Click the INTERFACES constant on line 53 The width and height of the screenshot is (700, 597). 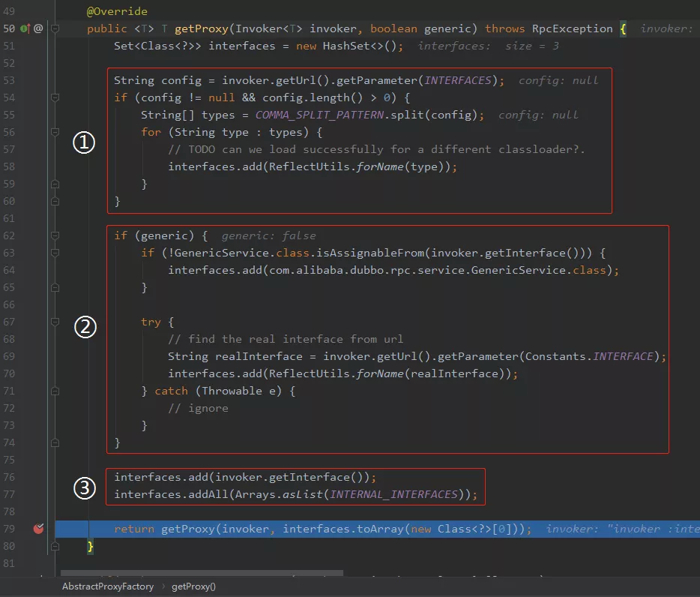point(458,80)
